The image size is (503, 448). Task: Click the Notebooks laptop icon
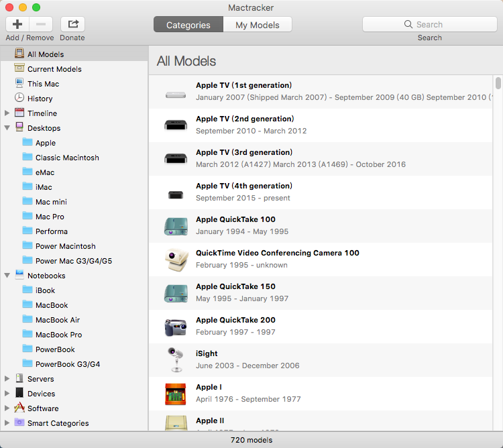pos(19,275)
